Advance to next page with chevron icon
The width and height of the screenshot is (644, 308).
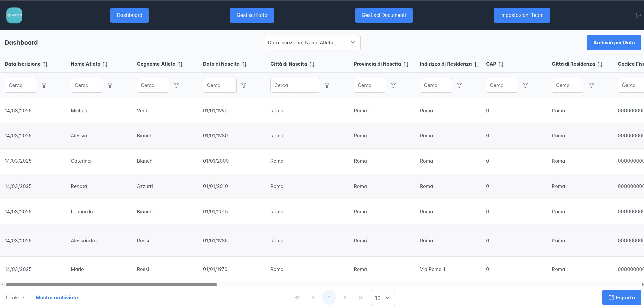(x=345, y=298)
